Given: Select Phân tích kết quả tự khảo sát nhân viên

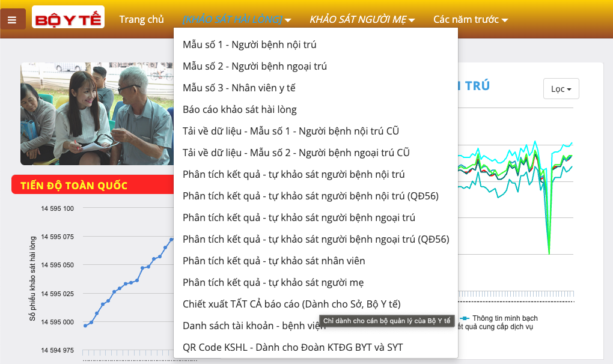Looking at the screenshot, I should tap(273, 261).
